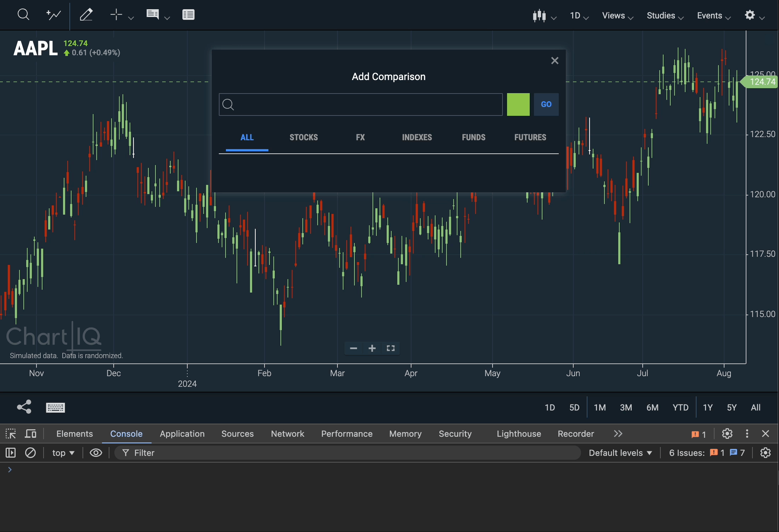This screenshot has width=779, height=532.
Task: Open DevTools settings gear
Action: pyautogui.click(x=727, y=434)
